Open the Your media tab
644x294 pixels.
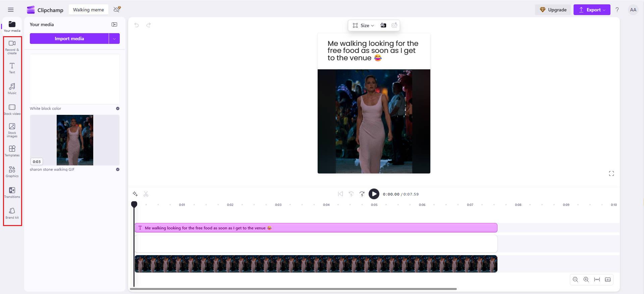12,26
